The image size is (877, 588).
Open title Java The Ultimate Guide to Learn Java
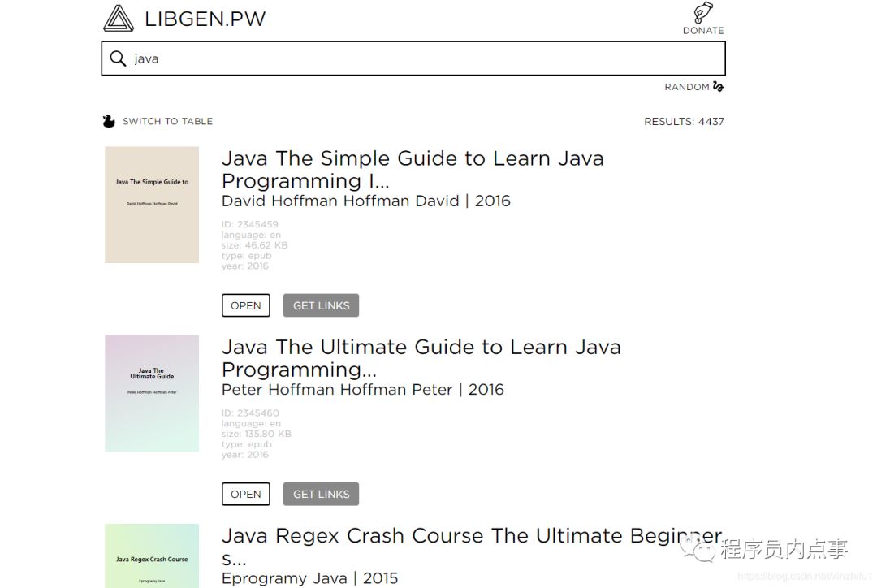click(x=421, y=358)
